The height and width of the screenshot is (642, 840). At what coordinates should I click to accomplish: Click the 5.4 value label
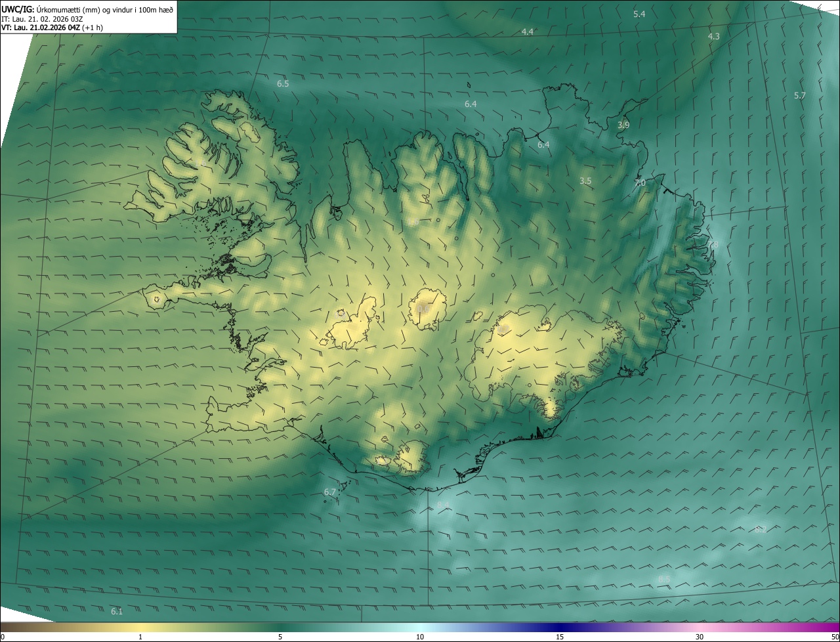pos(639,14)
